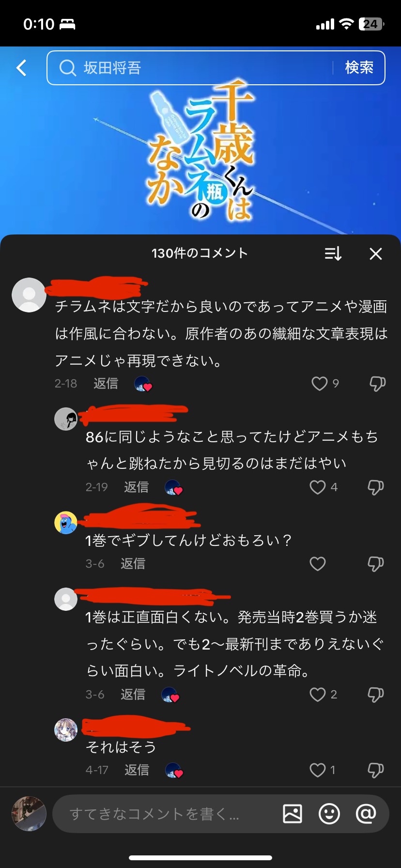Open the emoji picker in comment box
Image resolution: width=401 pixels, height=868 pixels.
(x=329, y=814)
